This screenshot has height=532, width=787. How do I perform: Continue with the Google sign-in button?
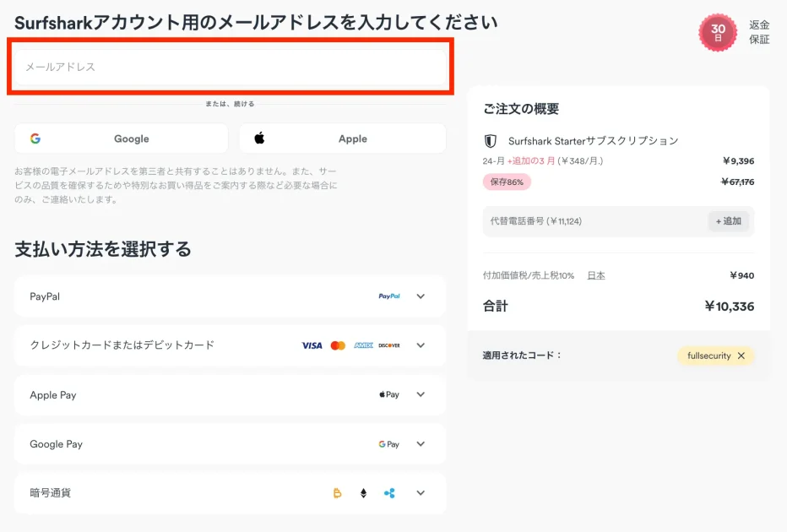(122, 138)
